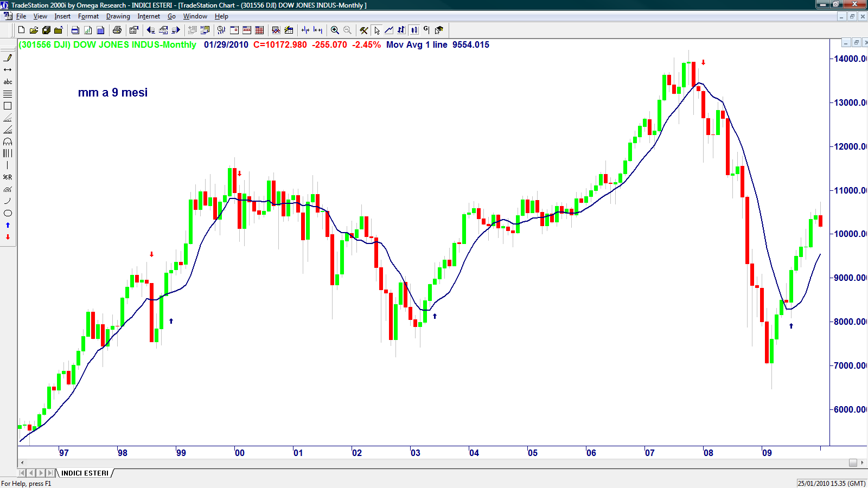
Task: Click the candlestick chart style toolbar icon
Action: 414,30
